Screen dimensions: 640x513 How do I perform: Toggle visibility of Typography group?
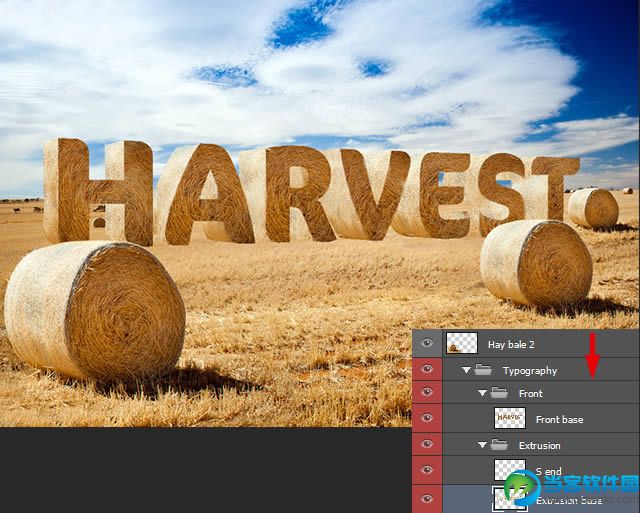click(x=427, y=369)
